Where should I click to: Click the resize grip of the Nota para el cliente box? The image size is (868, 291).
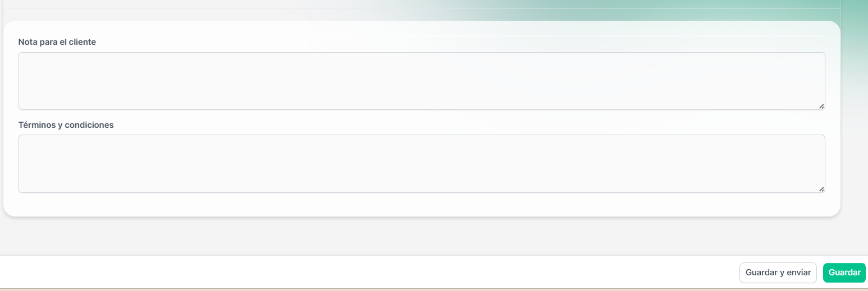point(821,106)
